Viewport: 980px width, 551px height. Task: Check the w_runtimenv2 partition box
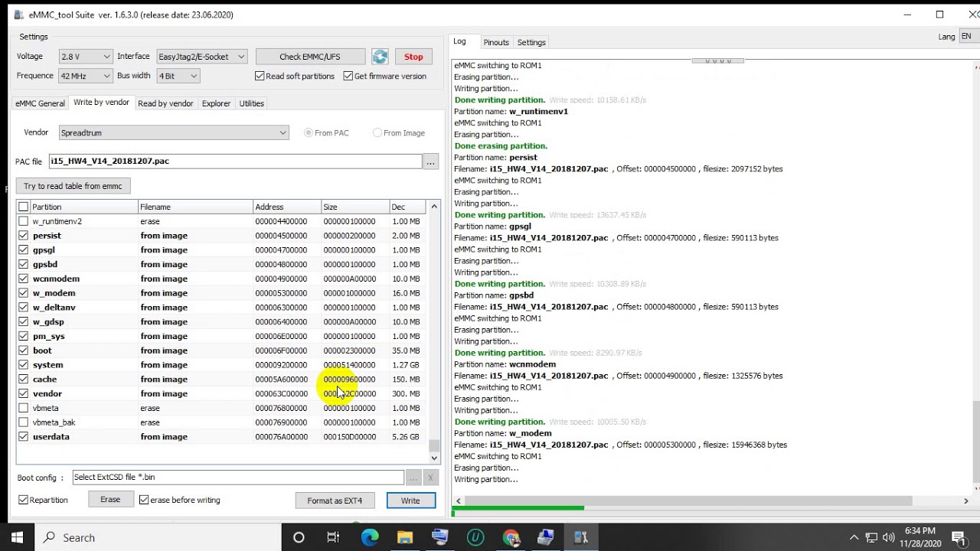(x=24, y=221)
